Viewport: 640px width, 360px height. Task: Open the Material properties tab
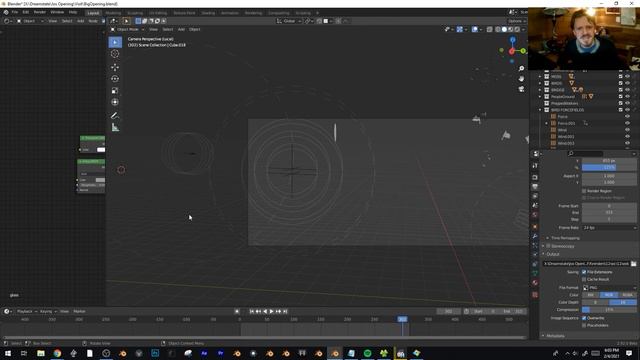(535, 283)
